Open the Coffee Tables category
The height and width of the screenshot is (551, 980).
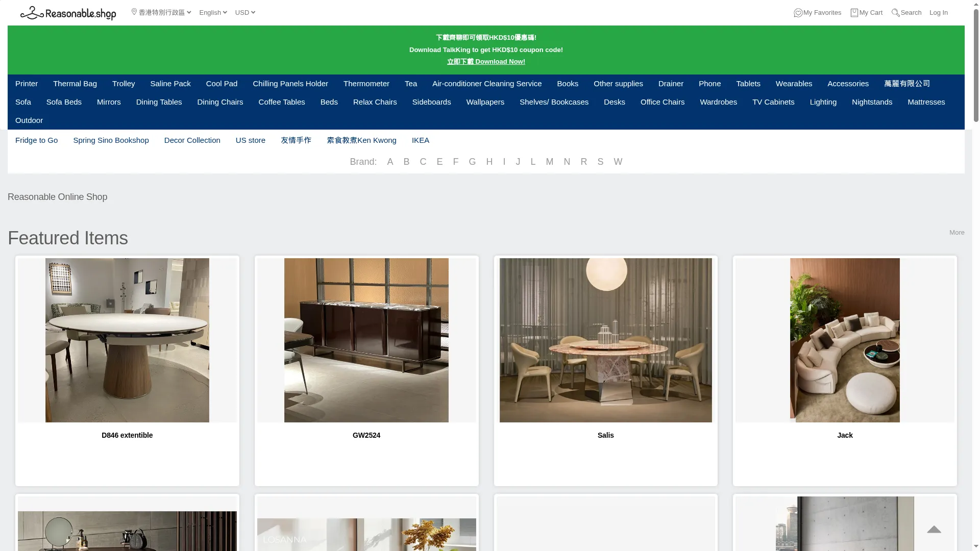(282, 102)
